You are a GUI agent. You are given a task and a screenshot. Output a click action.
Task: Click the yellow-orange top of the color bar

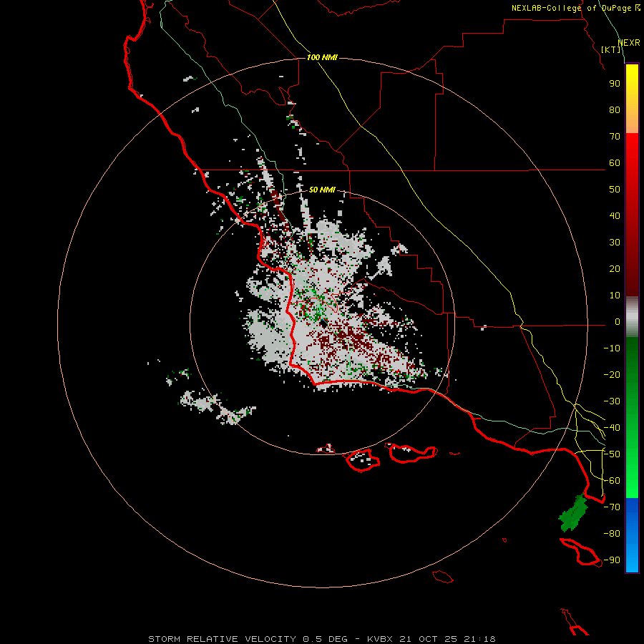[632, 99]
